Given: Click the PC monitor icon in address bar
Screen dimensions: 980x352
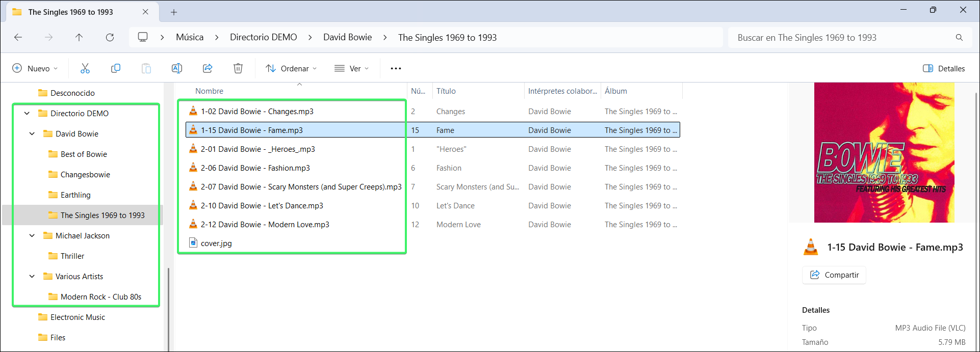Looking at the screenshot, I should pyautogui.click(x=143, y=37).
